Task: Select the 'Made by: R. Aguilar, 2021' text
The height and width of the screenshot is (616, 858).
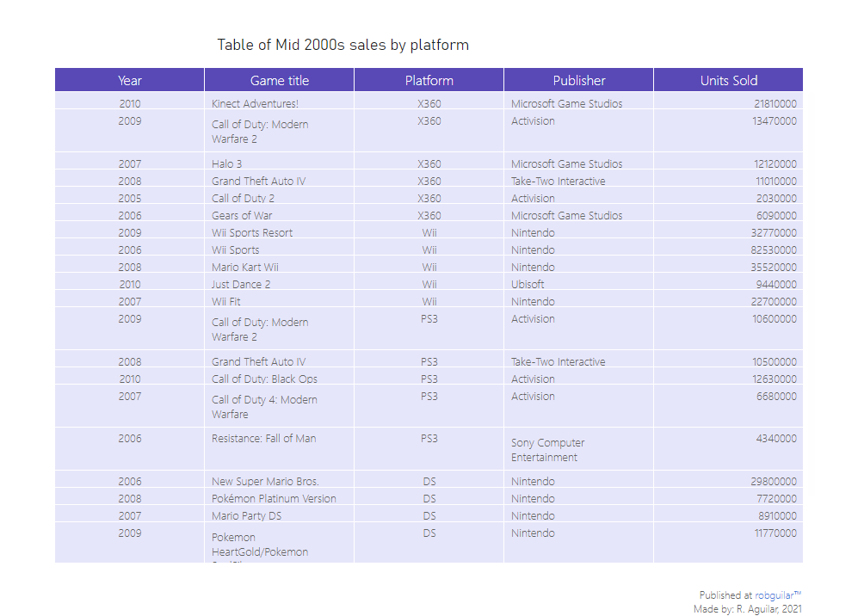Action: [x=748, y=609]
